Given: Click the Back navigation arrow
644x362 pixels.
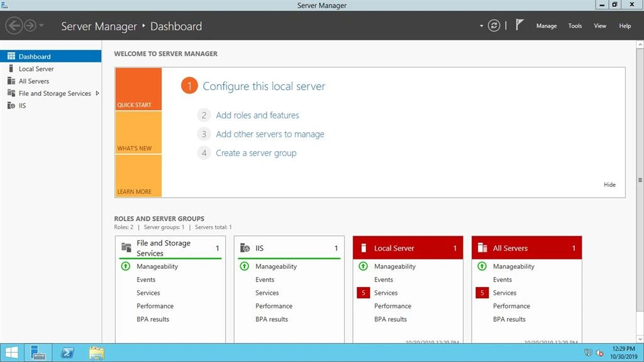Looking at the screenshot, I should pos(14,26).
